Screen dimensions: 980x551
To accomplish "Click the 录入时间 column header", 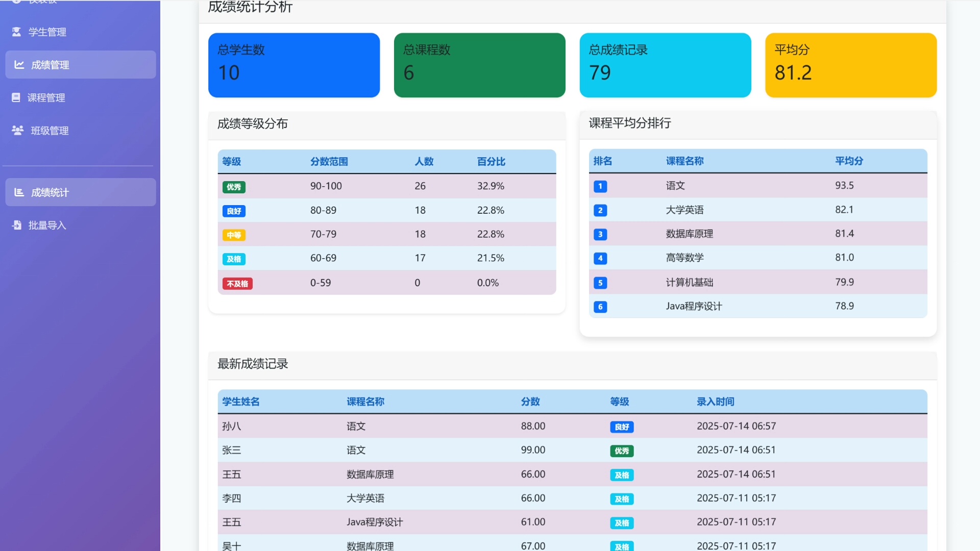I will tap(715, 402).
